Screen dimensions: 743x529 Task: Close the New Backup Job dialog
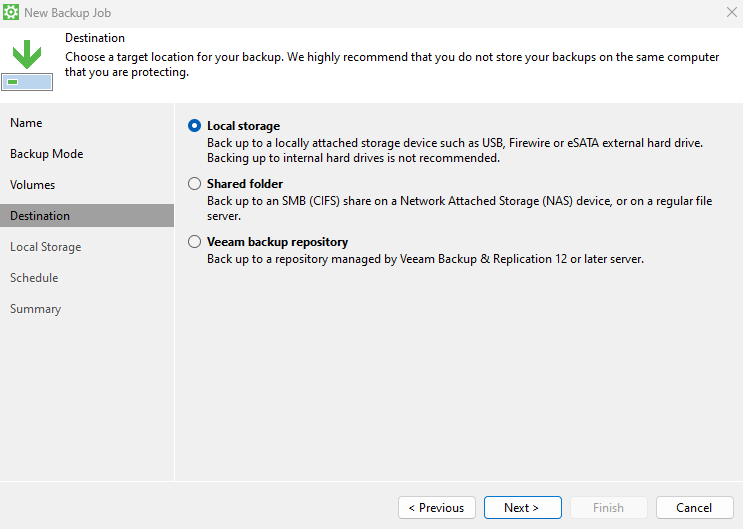[x=731, y=14]
